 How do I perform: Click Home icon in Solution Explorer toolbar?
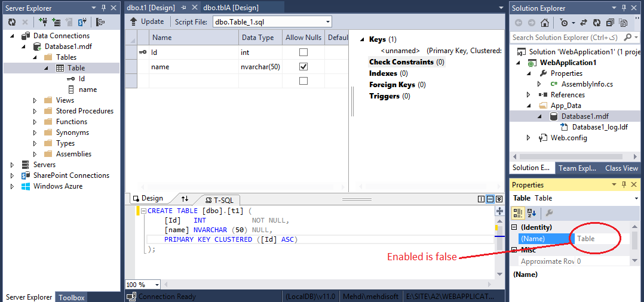[544, 23]
